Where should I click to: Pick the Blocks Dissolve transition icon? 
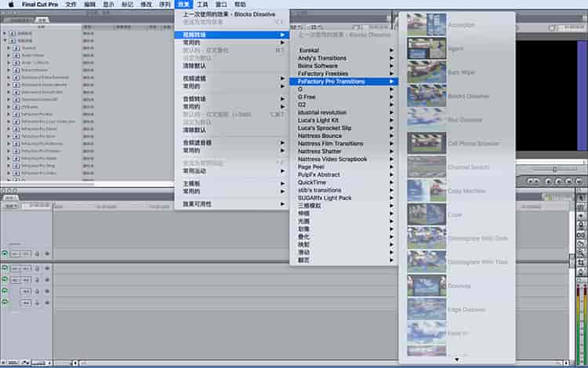(x=426, y=96)
